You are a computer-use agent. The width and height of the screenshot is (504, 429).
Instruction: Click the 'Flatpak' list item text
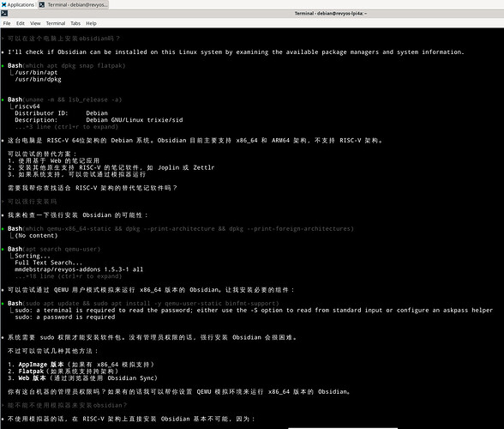[31, 371]
